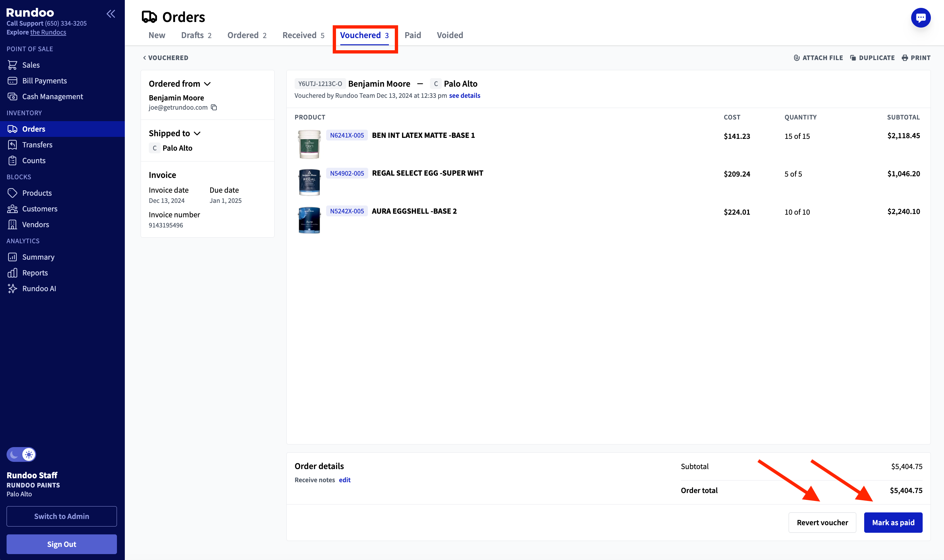Click the Regal Select paint thumbnail
Viewport: 944px width, 560px height.
309,182
